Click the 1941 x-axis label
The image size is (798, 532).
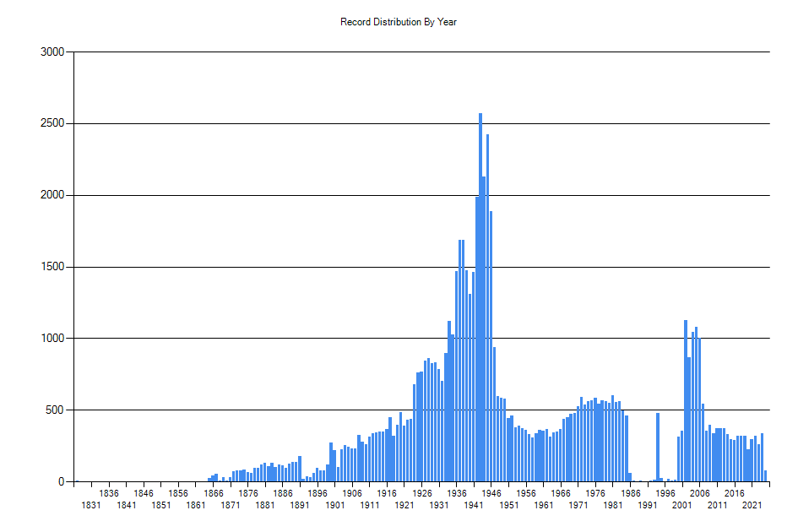474,505
